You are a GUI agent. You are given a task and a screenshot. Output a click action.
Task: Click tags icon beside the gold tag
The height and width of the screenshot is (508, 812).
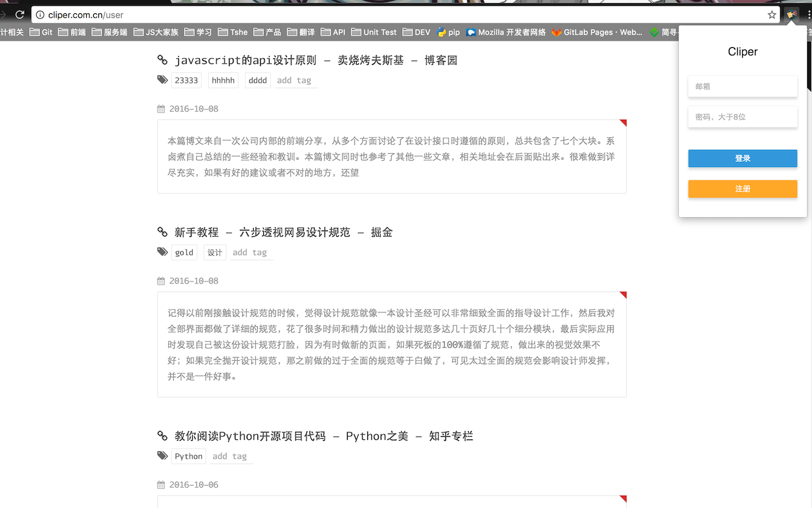162,252
